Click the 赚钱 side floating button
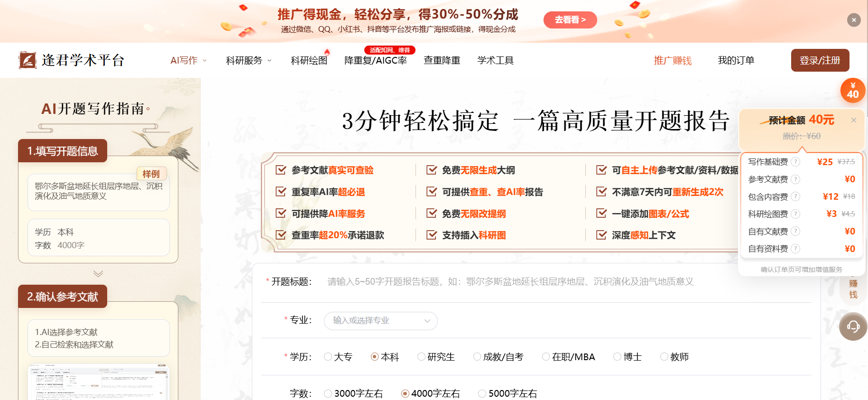The image size is (868, 400). click(x=853, y=289)
